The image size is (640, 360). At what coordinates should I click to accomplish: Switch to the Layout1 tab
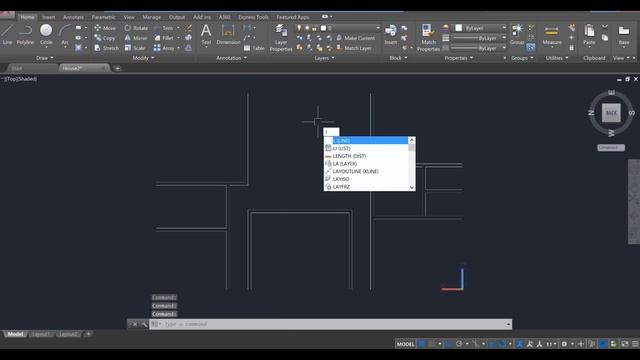coord(41,334)
